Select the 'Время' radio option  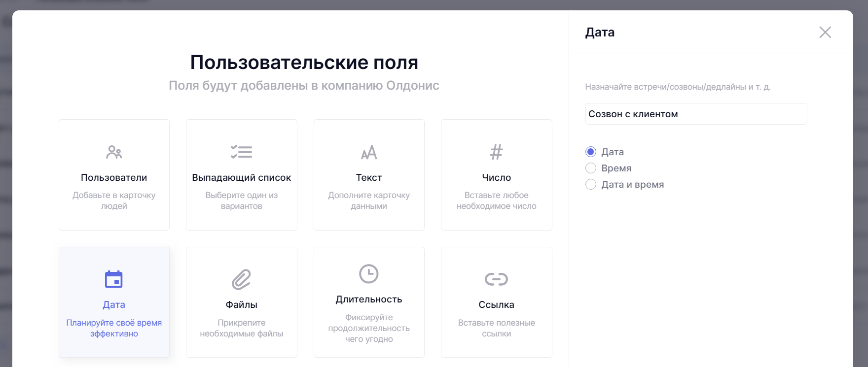(591, 168)
